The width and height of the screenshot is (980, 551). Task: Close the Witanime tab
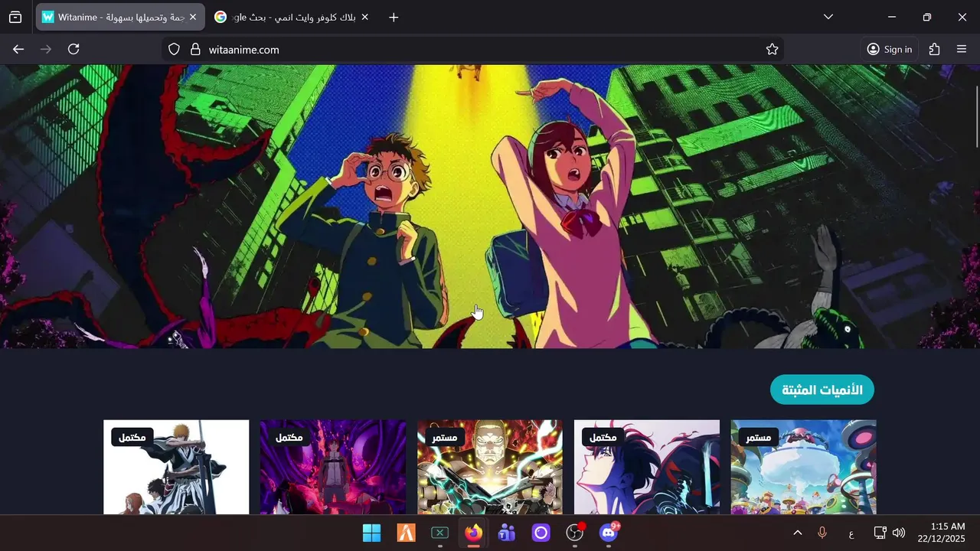click(x=193, y=17)
